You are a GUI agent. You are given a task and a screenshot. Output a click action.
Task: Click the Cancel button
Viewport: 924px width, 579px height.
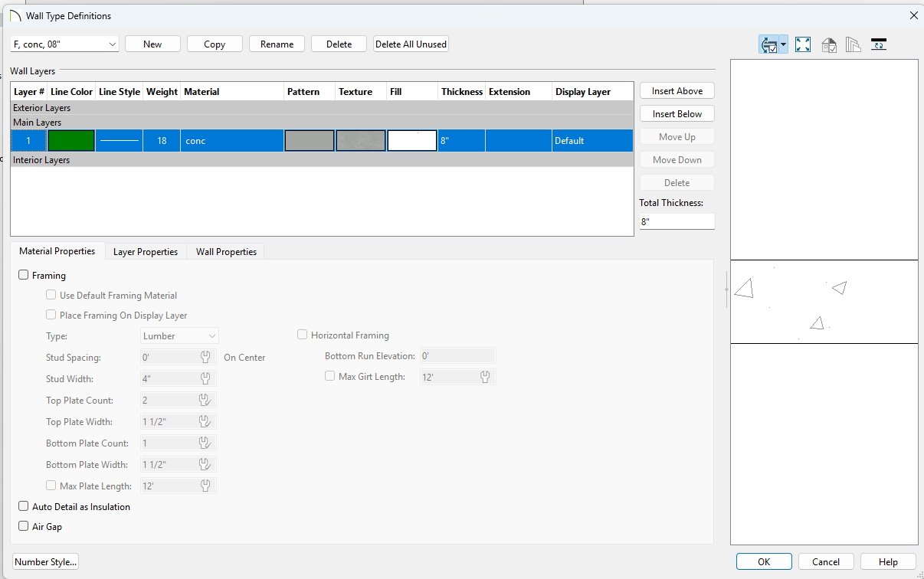pyautogui.click(x=826, y=561)
